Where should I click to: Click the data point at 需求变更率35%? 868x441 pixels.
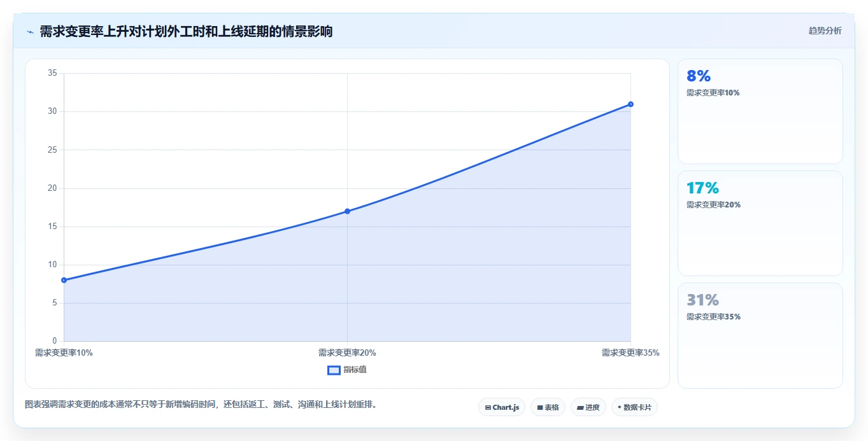pos(630,104)
